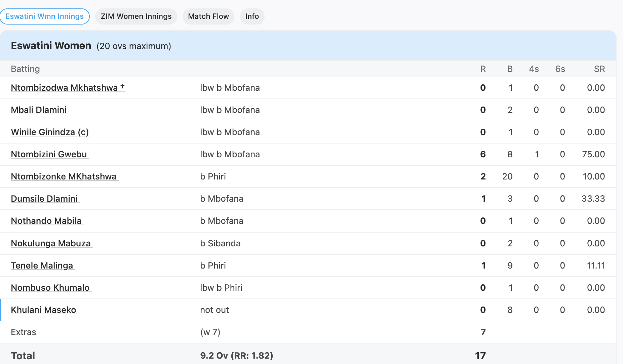Click Dumsile Dlamini player link
This screenshot has height=364, width=623.
[44, 199]
